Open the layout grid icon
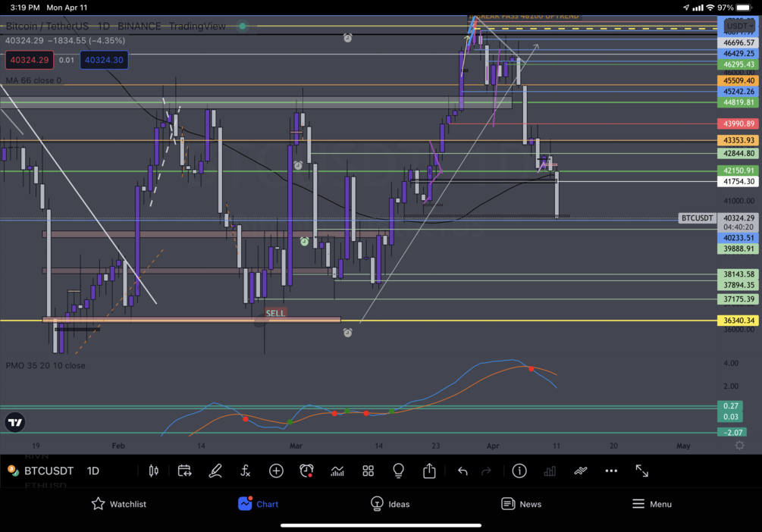Viewport: 762px width, 532px height. 368,471
